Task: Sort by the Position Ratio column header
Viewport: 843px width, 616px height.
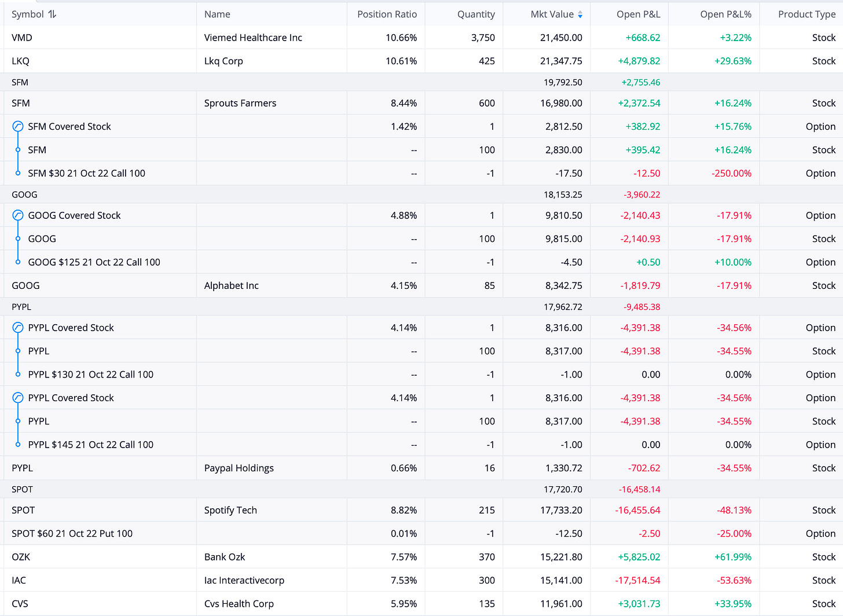Action: click(387, 14)
